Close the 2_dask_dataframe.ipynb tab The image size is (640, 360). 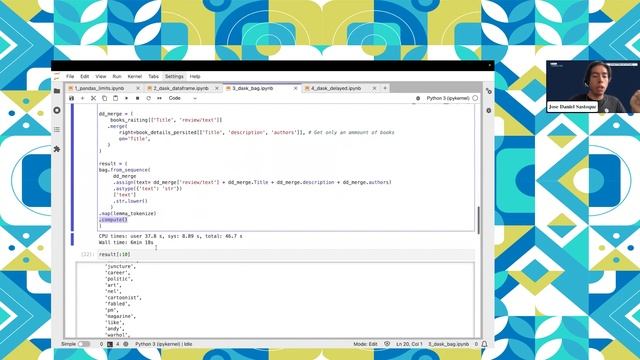pyautogui.click(x=217, y=88)
